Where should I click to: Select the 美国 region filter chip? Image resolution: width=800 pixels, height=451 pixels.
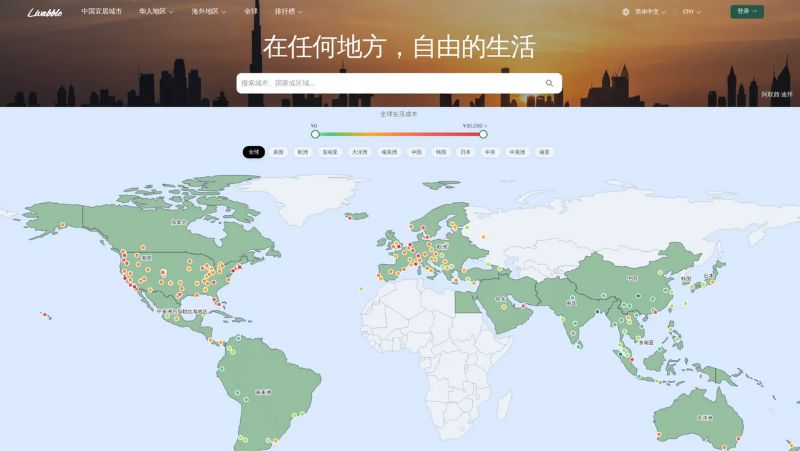tap(278, 152)
